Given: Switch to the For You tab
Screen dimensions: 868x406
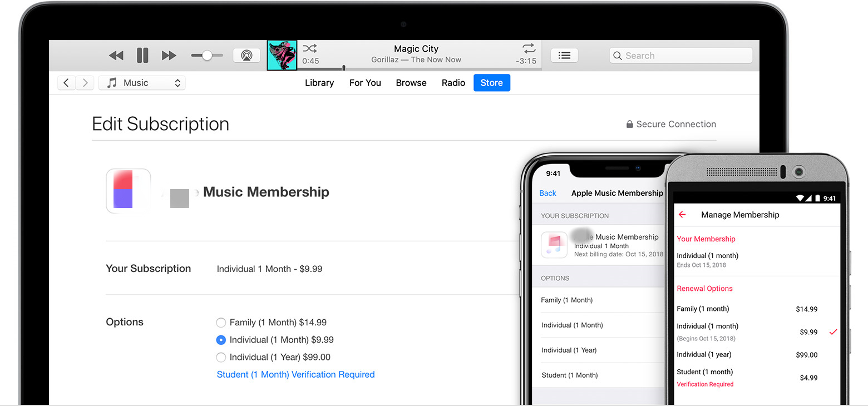Looking at the screenshot, I should (365, 83).
